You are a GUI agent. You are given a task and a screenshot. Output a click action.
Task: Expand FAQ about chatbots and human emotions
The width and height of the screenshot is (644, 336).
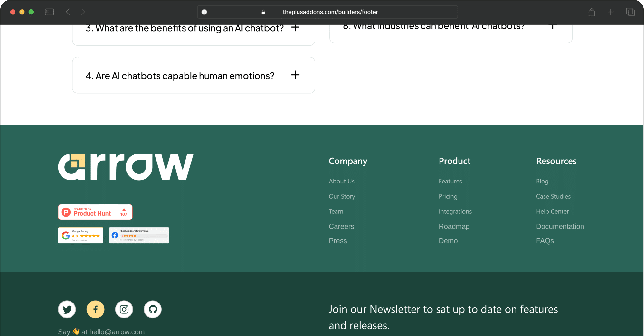[x=295, y=75]
